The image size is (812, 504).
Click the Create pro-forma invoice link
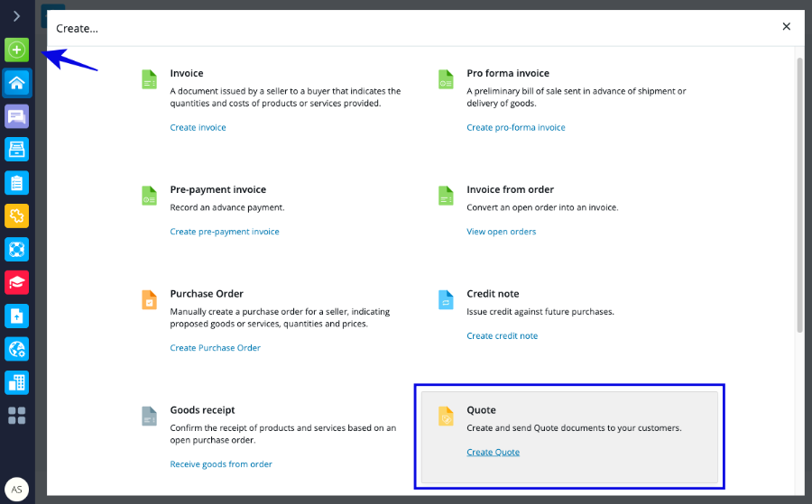pos(516,128)
